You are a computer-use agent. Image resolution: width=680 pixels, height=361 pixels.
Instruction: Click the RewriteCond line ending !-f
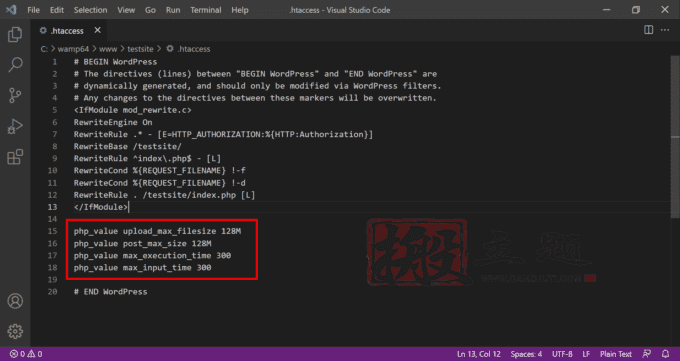point(160,171)
